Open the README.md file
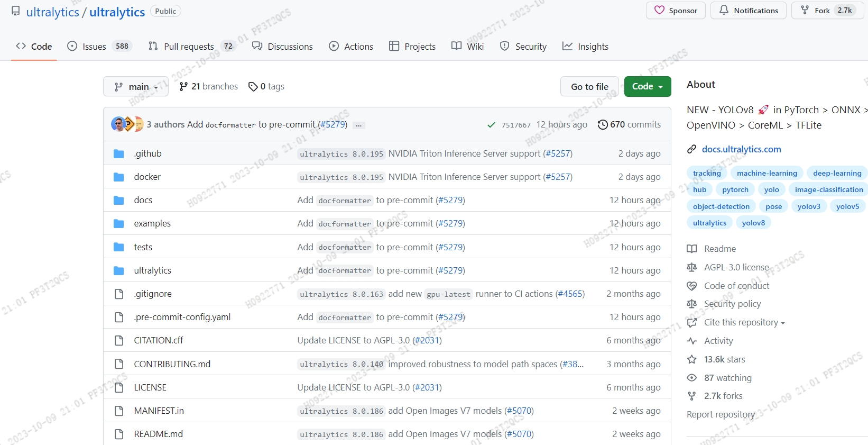 [158, 434]
